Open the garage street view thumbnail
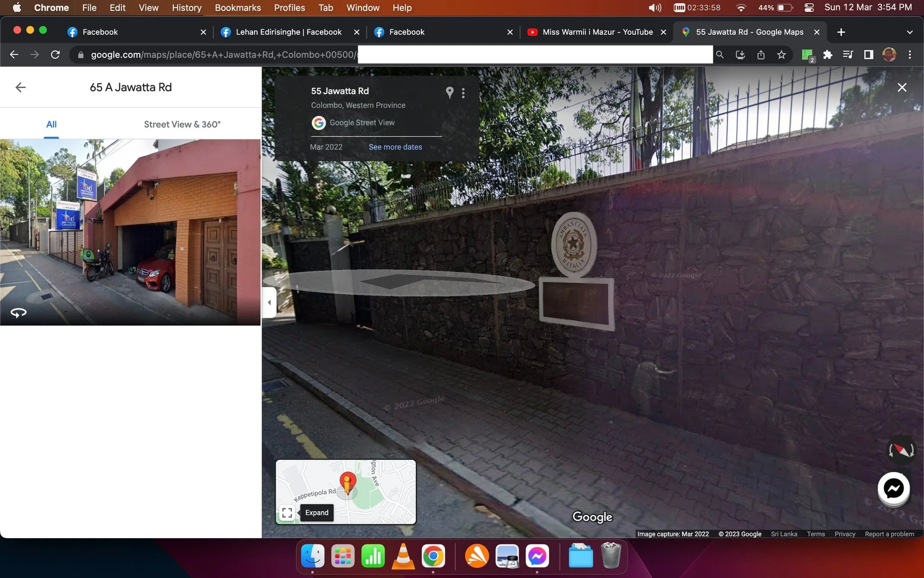 click(130, 232)
